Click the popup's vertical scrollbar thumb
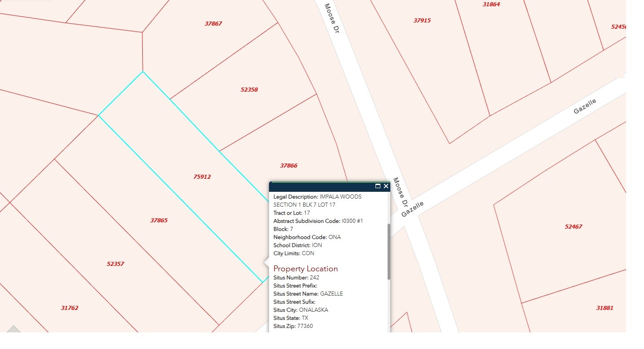Viewport: 644px width, 349px height. [x=389, y=252]
